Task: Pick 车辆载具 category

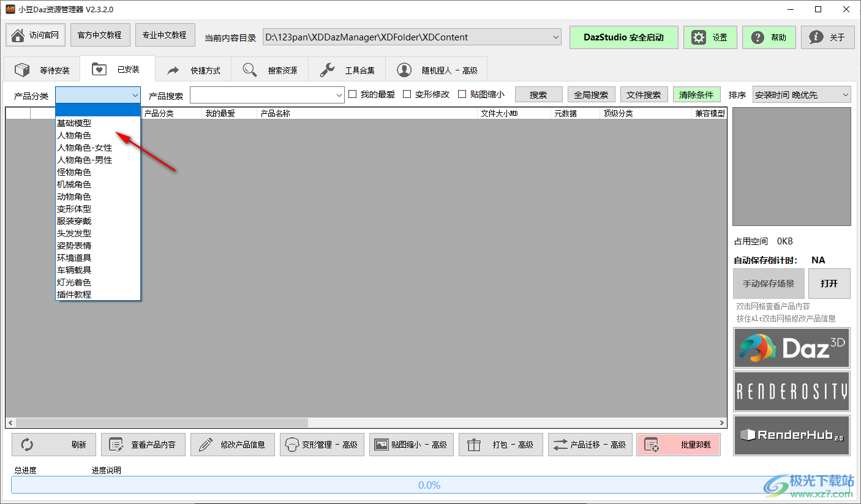Action: click(x=98, y=270)
